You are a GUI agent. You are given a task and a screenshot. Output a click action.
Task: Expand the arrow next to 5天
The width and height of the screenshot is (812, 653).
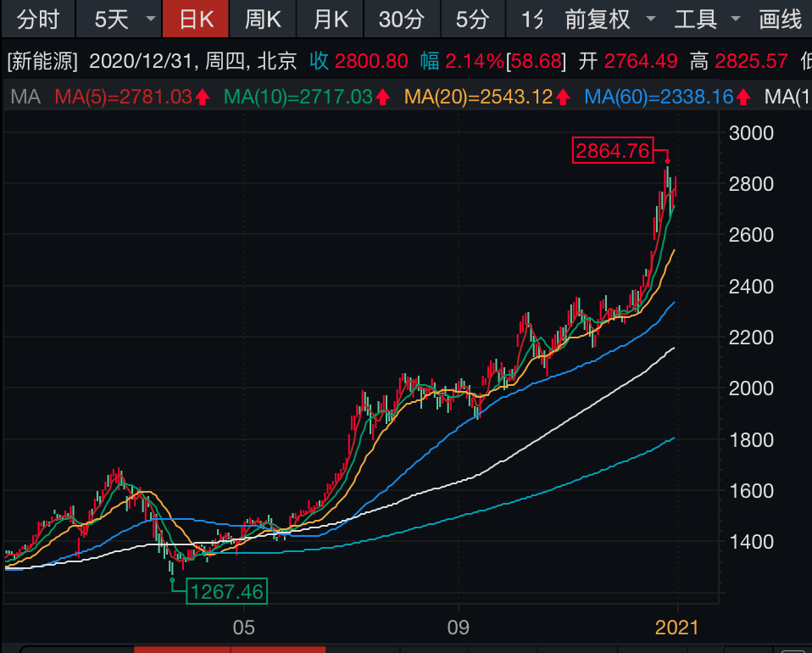pos(150,19)
